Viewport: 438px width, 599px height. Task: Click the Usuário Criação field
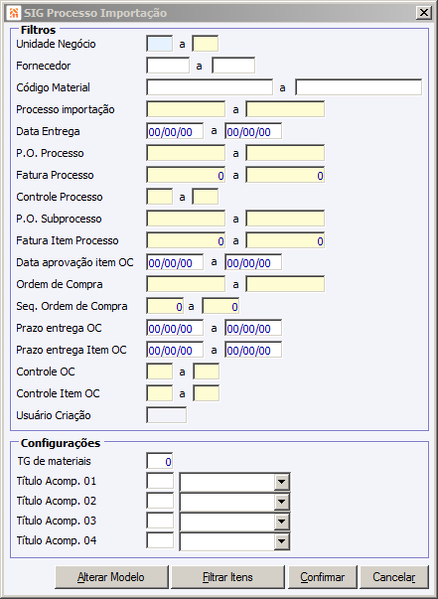pyautogui.click(x=166, y=415)
